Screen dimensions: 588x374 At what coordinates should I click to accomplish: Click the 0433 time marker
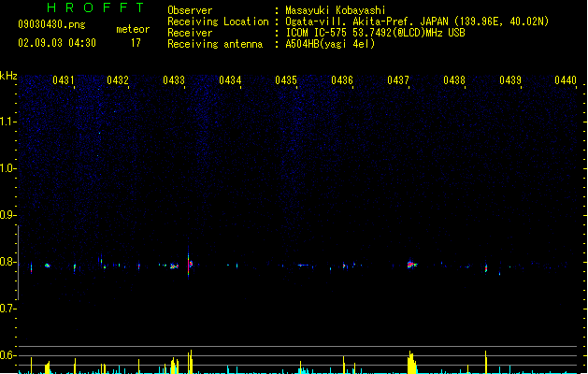pyautogui.click(x=174, y=80)
